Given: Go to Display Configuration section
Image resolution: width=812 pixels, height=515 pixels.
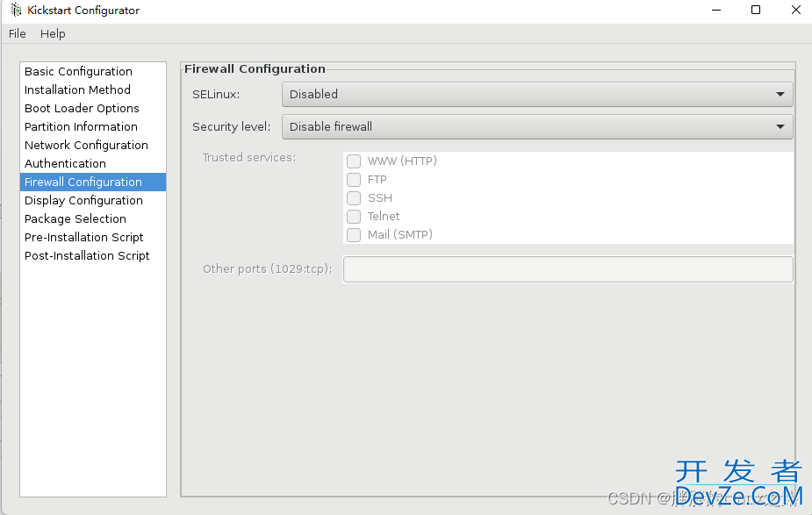Looking at the screenshot, I should [x=93, y=200].
